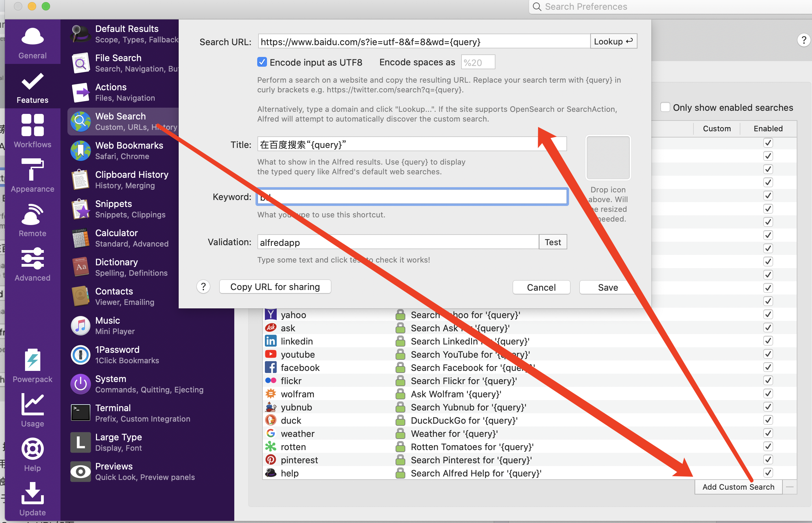Enable Only show enabled searches
The height and width of the screenshot is (523, 812).
[x=665, y=107]
